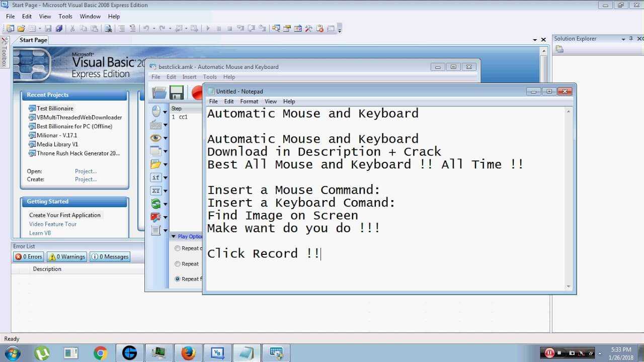Expand dropdown arrow next to green loop icon
This screenshot has width=644, height=362.
165,204
